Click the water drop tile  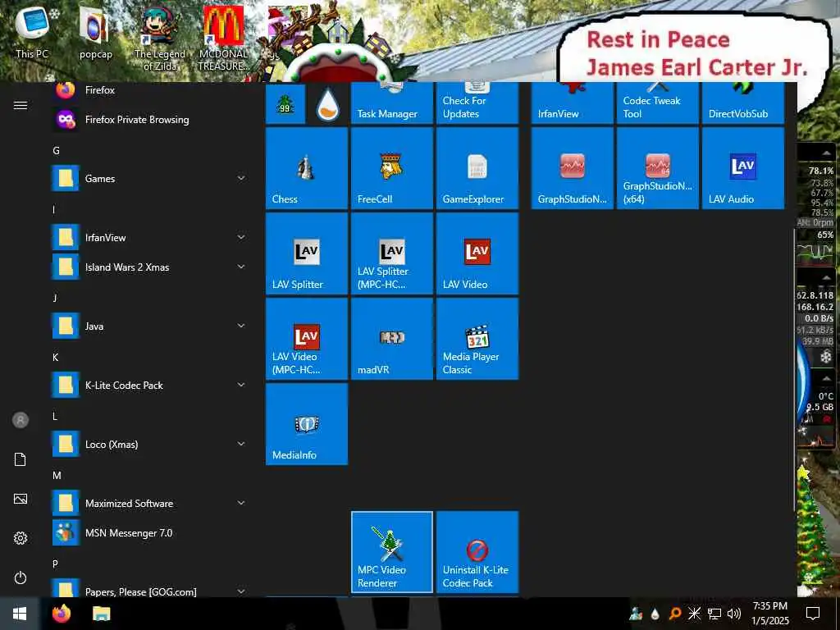point(328,104)
